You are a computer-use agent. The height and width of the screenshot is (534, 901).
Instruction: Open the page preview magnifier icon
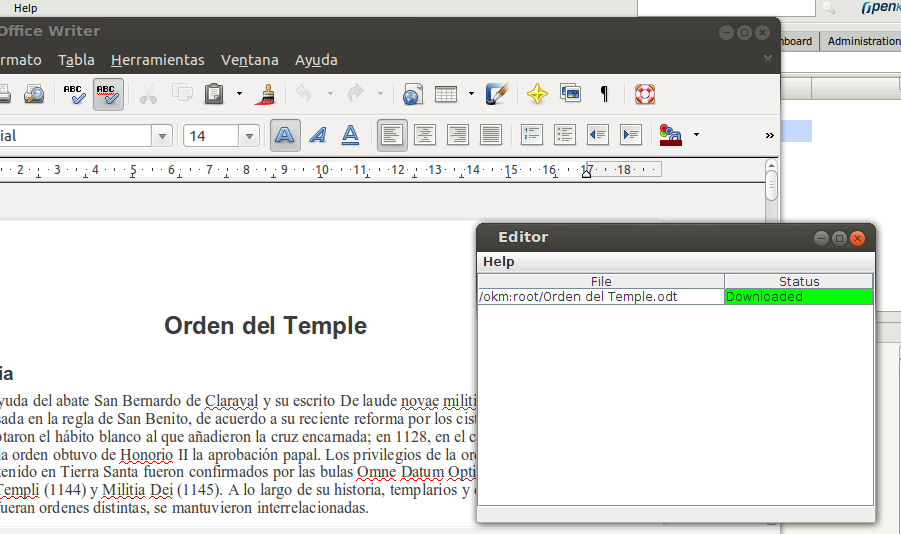click(x=34, y=94)
